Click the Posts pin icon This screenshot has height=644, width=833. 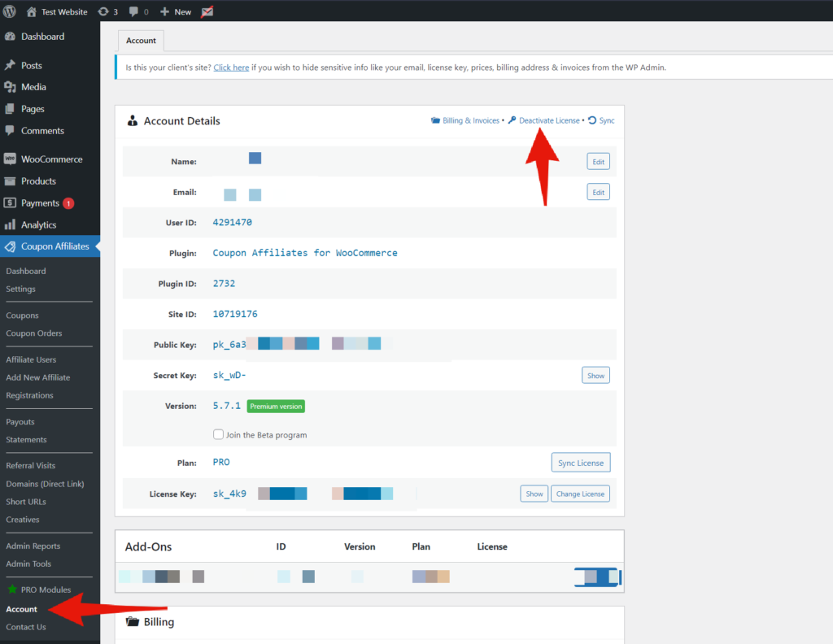click(x=10, y=65)
